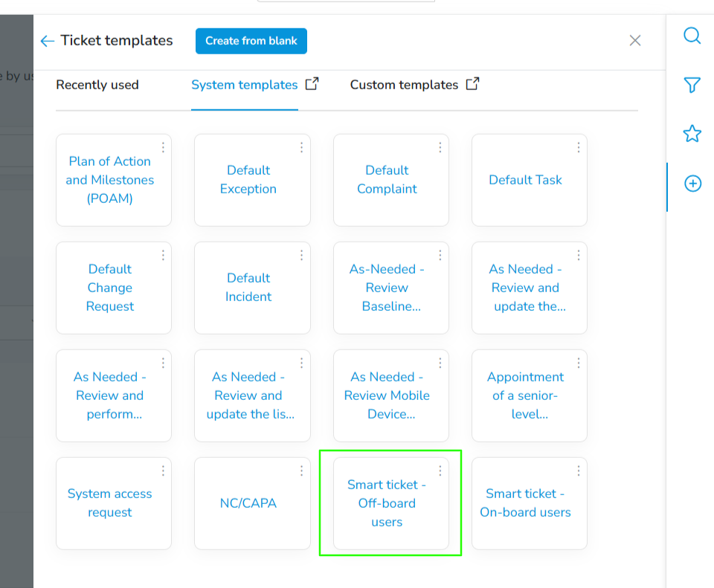Image resolution: width=714 pixels, height=588 pixels.
Task: Click the Create from blank button
Action: pyautogui.click(x=251, y=41)
